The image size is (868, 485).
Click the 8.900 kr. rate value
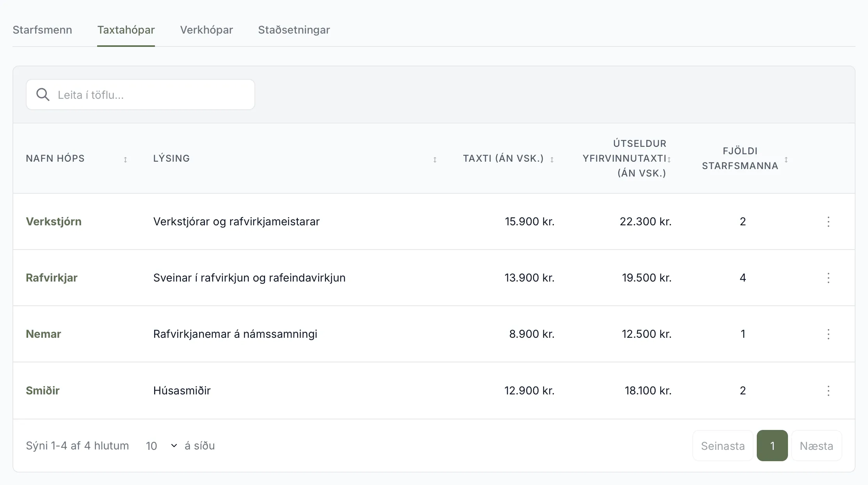click(x=532, y=334)
